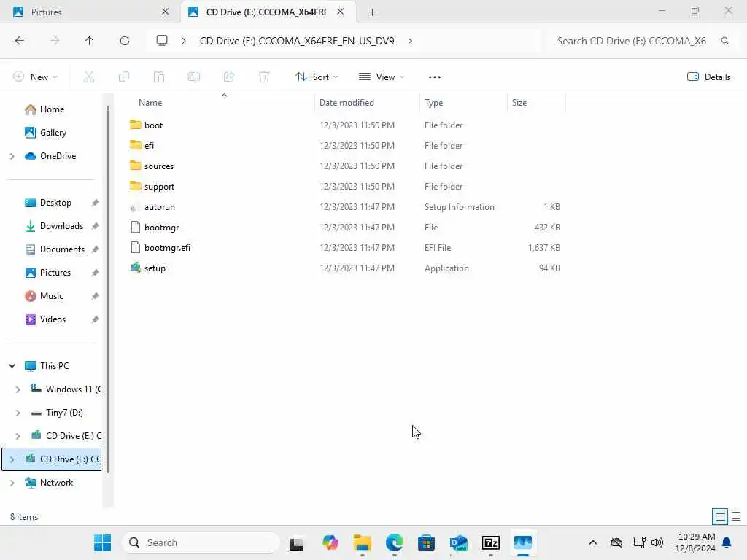Screen dimensions: 747x560
Task: Sort by Name column header
Action: [x=150, y=103]
